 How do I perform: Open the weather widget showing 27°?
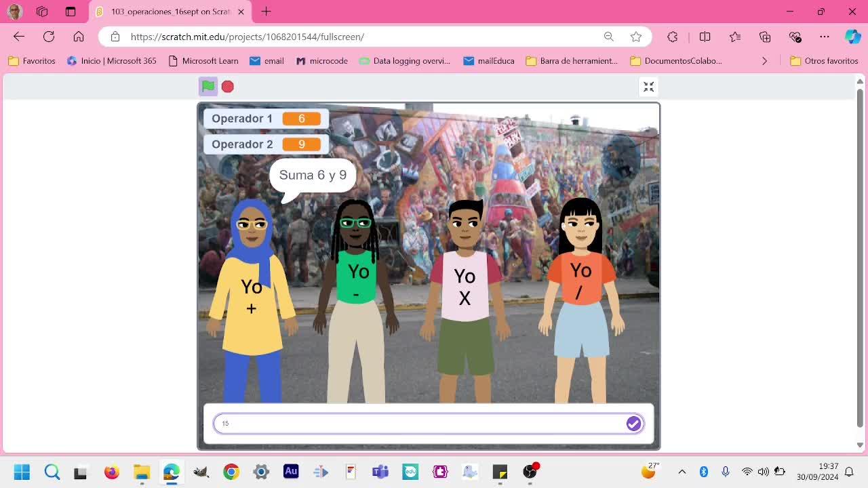[x=650, y=471]
